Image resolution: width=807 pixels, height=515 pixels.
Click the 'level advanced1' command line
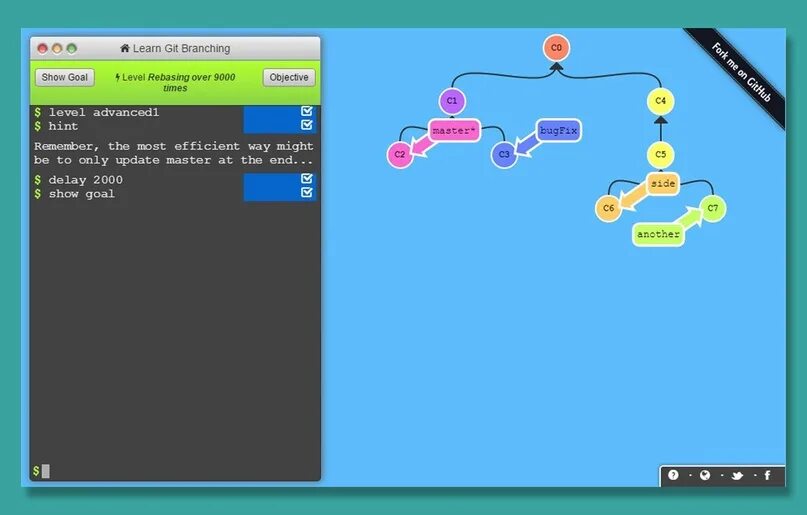click(103, 112)
